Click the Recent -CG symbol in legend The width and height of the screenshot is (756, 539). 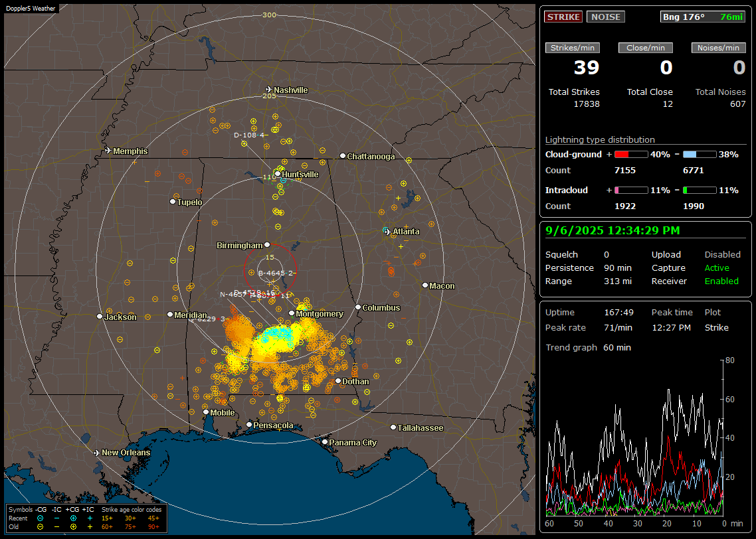click(41, 518)
